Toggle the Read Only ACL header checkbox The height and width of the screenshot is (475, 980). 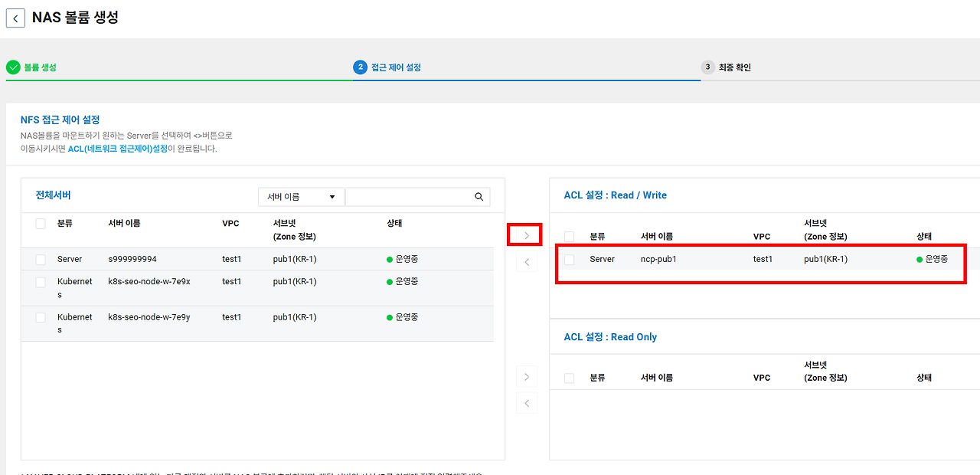[569, 378]
